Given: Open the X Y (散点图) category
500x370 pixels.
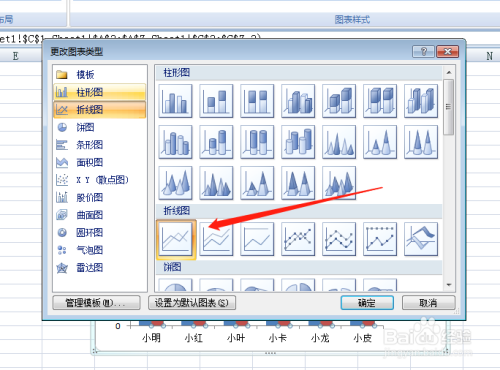Looking at the screenshot, I should tap(100, 180).
